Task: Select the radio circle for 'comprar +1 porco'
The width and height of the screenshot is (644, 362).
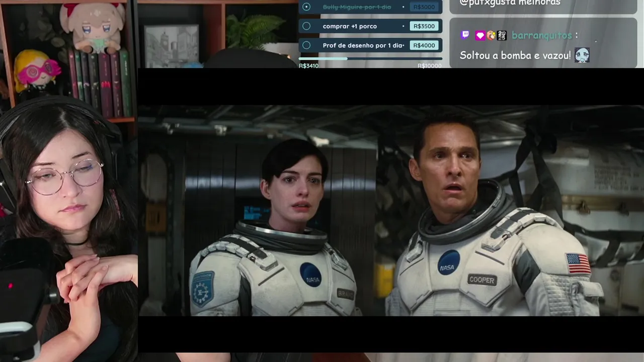Action: click(306, 26)
